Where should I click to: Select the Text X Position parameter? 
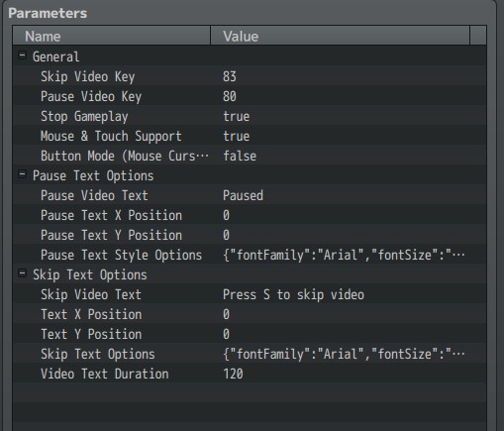[91, 314]
